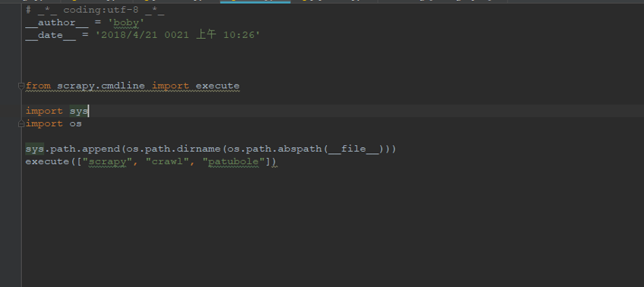
Task: Click the __date__ variable name
Action: [51, 35]
